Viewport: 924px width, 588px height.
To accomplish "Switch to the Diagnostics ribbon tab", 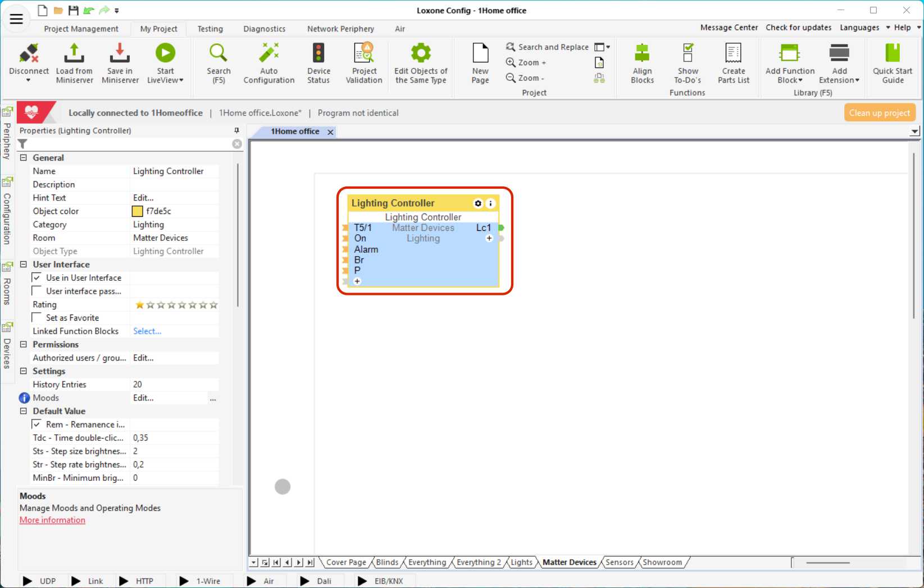I will click(x=264, y=29).
